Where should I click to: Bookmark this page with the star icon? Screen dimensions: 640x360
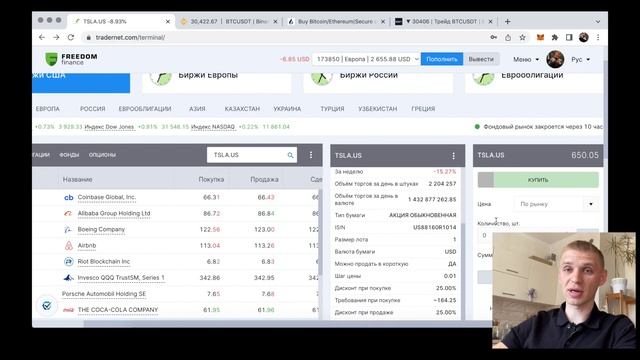pyautogui.click(x=522, y=37)
